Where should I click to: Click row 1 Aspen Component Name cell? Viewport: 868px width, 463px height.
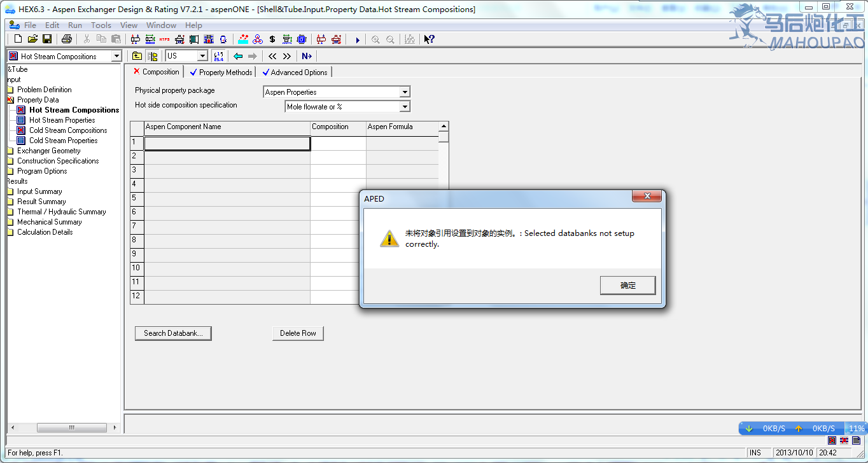227,143
